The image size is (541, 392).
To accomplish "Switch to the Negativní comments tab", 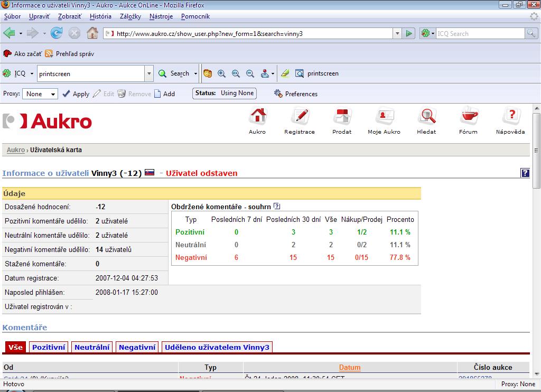I will [137, 347].
